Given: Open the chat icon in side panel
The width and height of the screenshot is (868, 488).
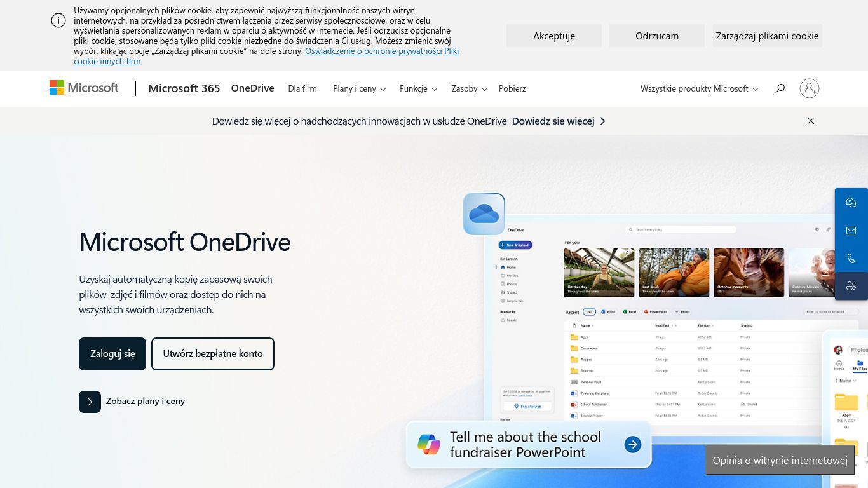Looking at the screenshot, I should click(851, 203).
